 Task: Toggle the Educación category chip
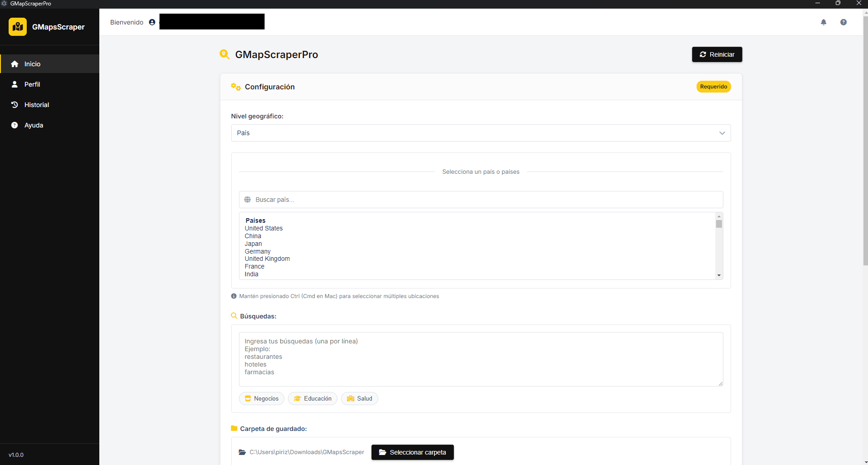[x=312, y=398]
